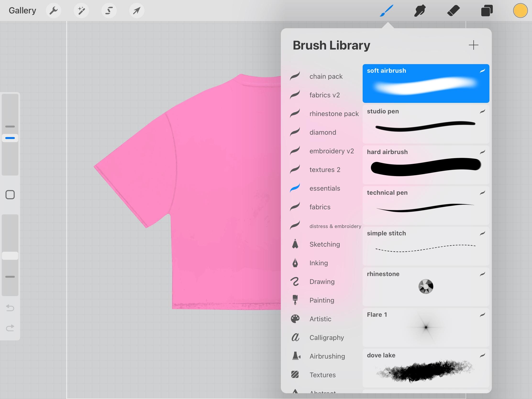Select the Flare 1 brush
This screenshot has height=399, width=532.
coord(426,327)
